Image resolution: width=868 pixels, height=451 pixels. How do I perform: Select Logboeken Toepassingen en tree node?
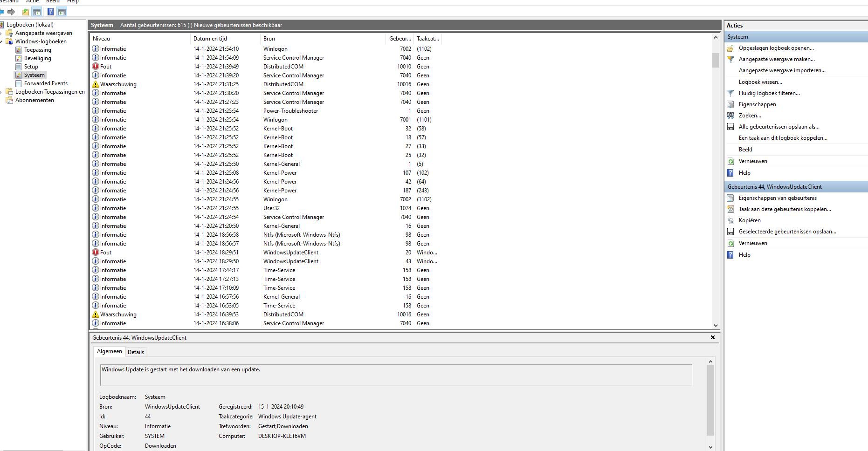coord(50,92)
